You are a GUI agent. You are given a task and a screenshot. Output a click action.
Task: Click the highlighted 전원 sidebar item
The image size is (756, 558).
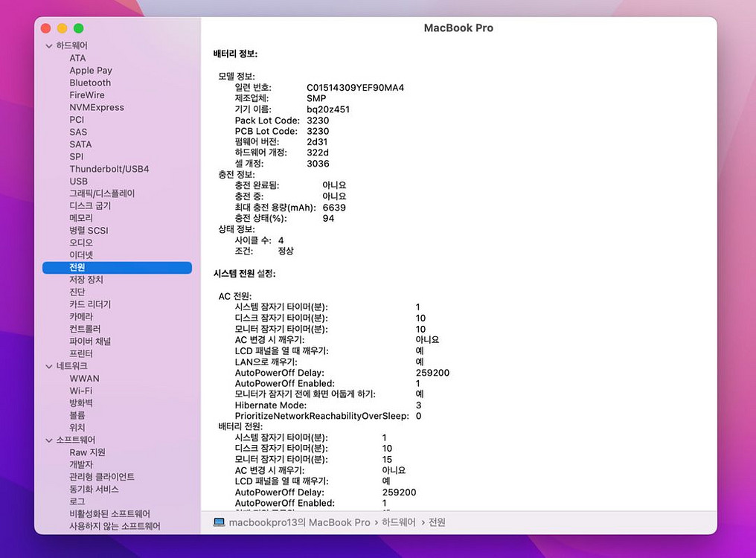117,268
